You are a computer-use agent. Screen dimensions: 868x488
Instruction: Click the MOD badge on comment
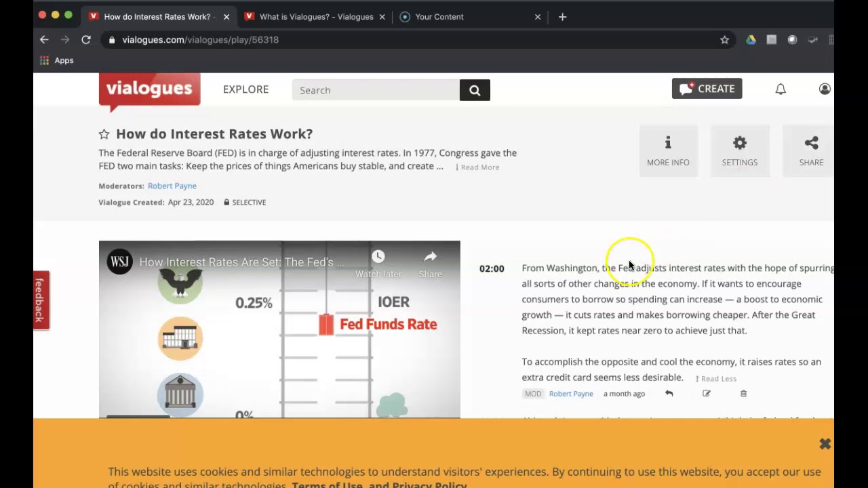[x=533, y=394]
